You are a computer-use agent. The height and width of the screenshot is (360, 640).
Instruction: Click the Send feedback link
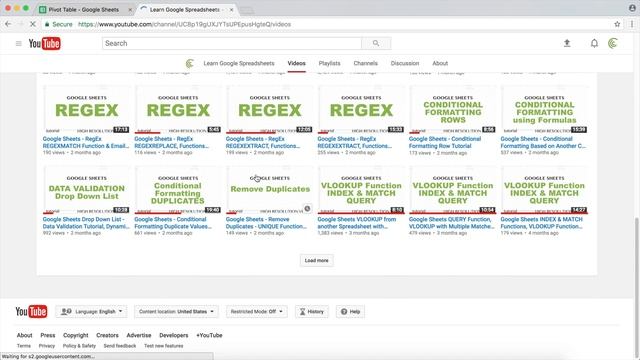120,346
